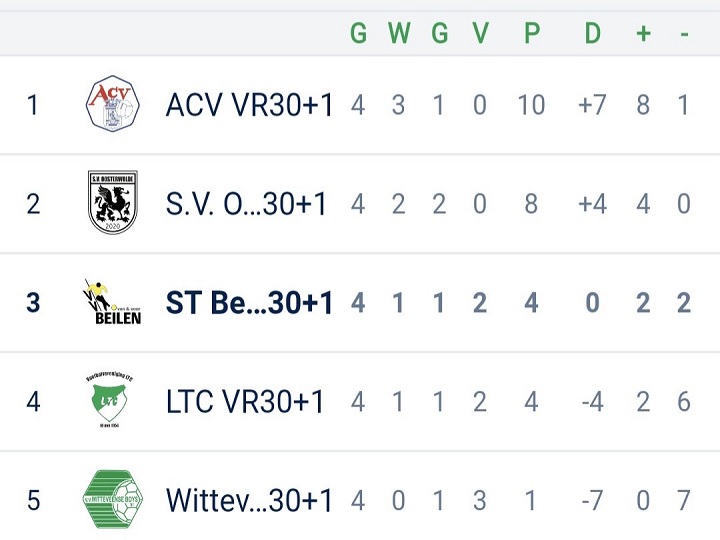720x540 pixels.
Task: Open team LTC VR30+1
Action: [245, 402]
